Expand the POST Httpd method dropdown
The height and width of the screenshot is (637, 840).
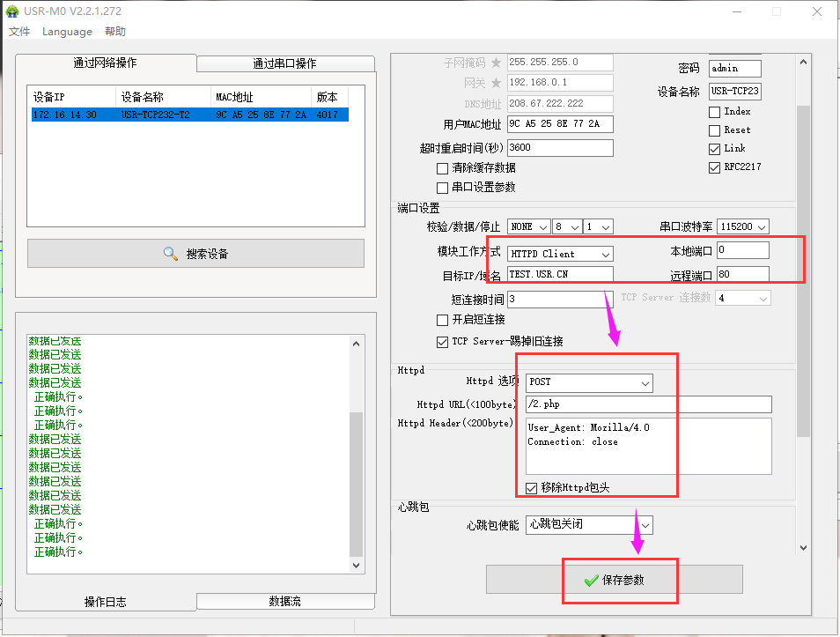tap(589, 382)
